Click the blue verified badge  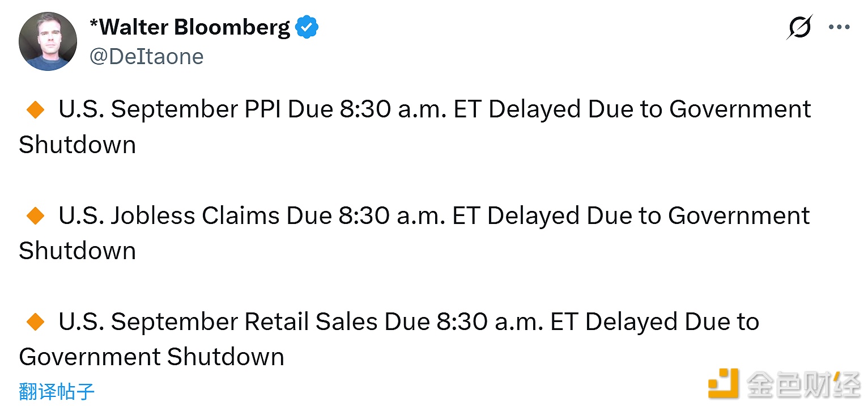click(x=307, y=27)
